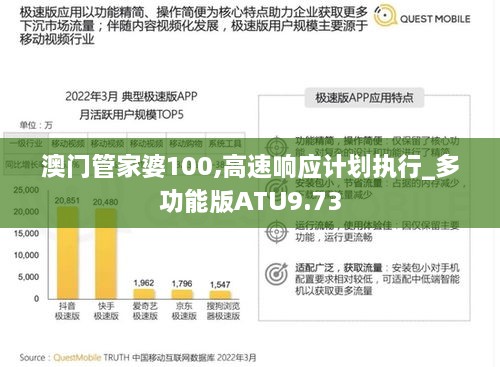Click the value label '20,480'

(105, 202)
